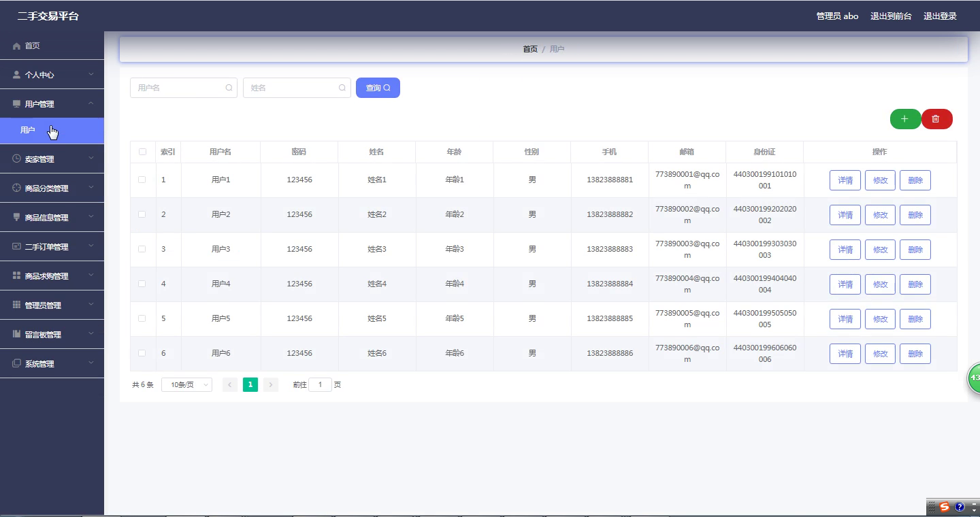980x517 pixels.
Task: Open 详情 for 用户1
Action: 845,180
